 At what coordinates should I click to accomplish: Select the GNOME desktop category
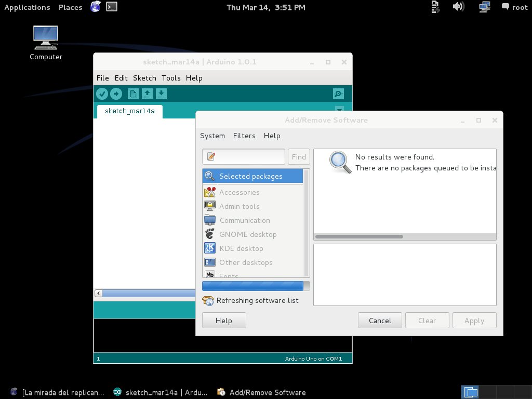[x=253, y=234]
